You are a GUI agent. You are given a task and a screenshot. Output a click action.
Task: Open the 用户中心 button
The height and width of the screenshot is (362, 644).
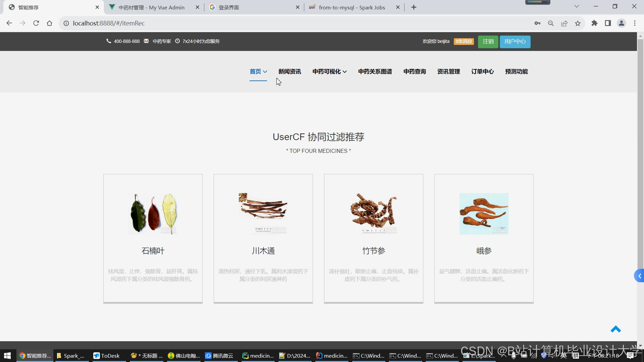click(515, 42)
